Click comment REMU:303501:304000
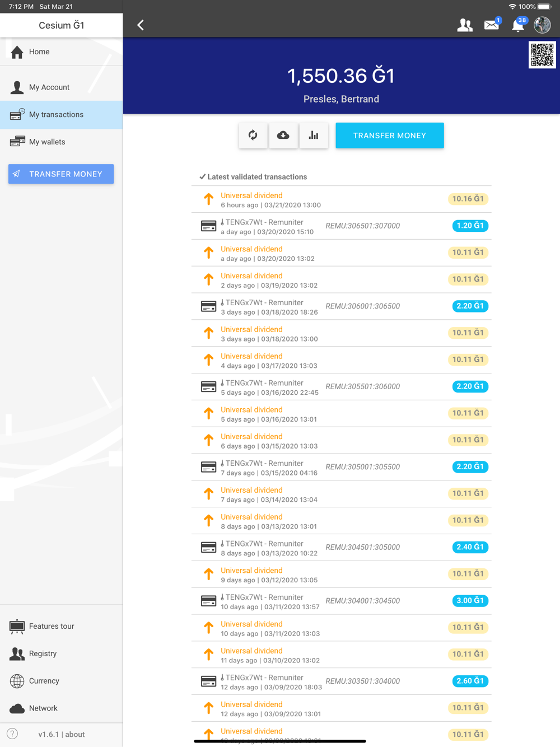Image resolution: width=560 pixels, height=747 pixels. pos(363,681)
